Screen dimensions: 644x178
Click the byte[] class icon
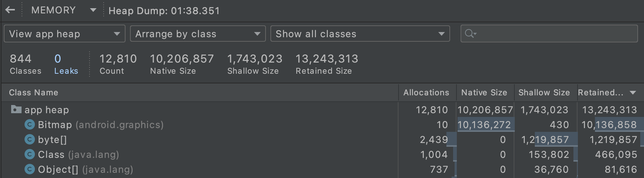coord(30,140)
